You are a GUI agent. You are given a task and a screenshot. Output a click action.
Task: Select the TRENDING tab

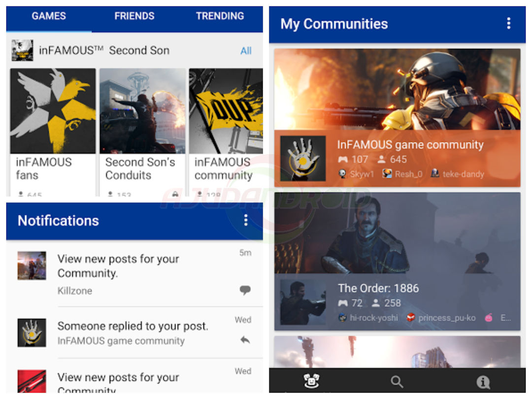(x=220, y=16)
